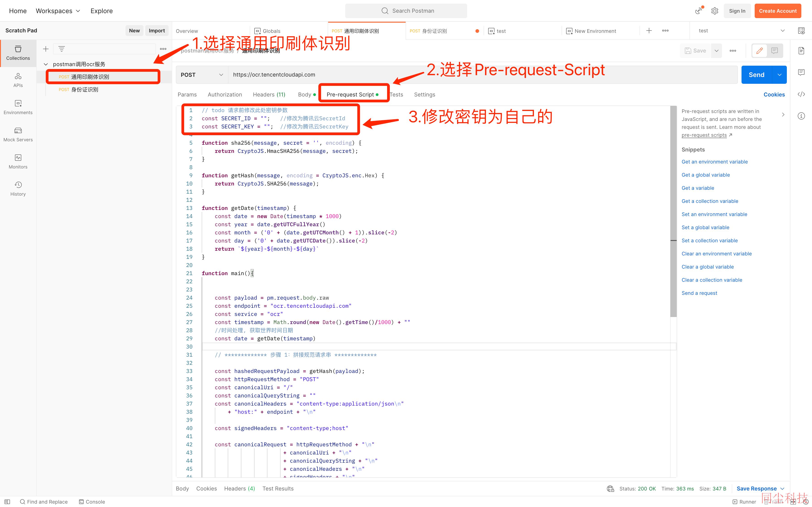The height and width of the screenshot is (507, 812).
Task: Click the network globe icon beside Status
Action: [610, 489]
